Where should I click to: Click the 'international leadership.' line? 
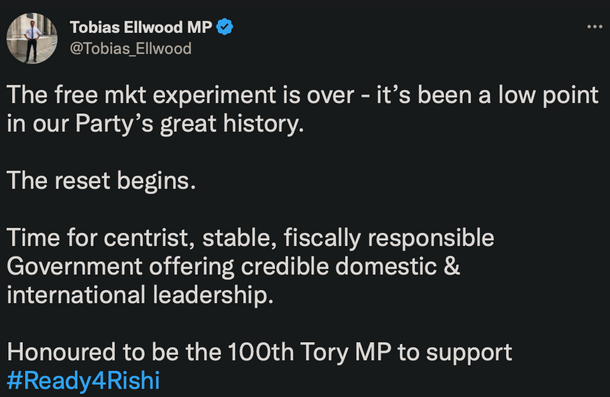140,295
